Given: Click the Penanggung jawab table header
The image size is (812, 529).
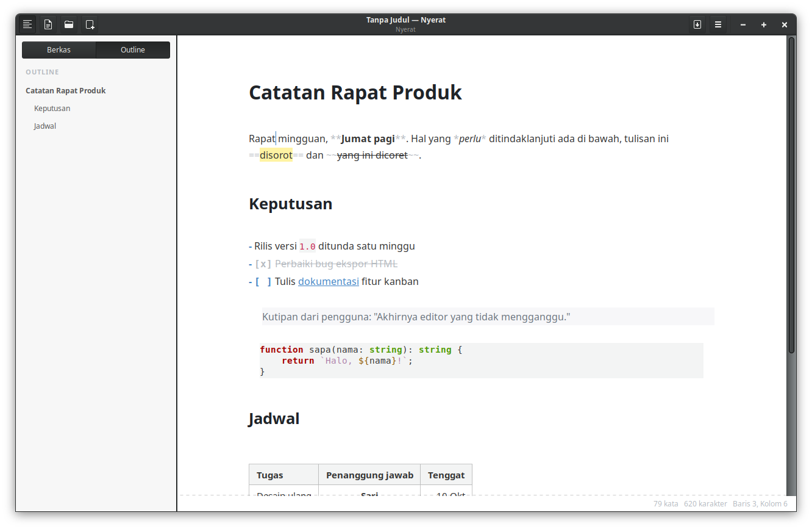Looking at the screenshot, I should (x=369, y=475).
